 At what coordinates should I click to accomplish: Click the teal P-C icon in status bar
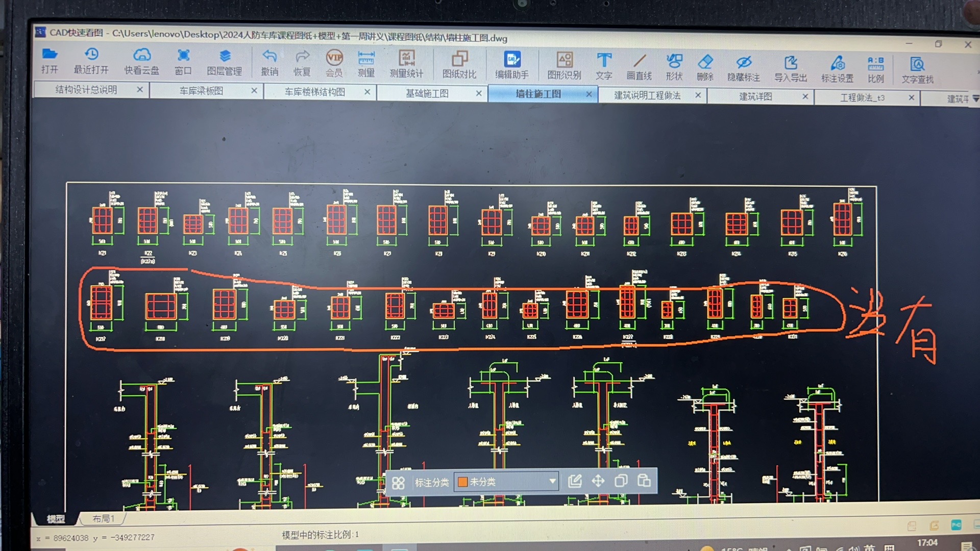click(956, 525)
